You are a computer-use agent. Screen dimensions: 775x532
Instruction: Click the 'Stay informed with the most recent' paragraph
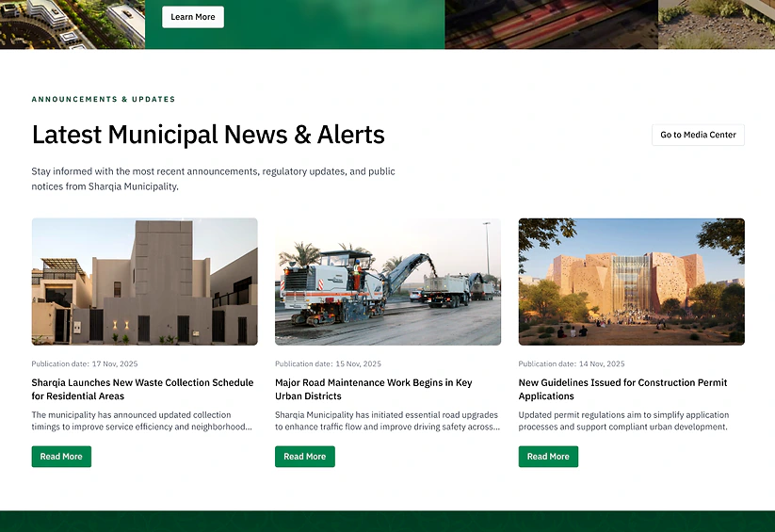213,179
